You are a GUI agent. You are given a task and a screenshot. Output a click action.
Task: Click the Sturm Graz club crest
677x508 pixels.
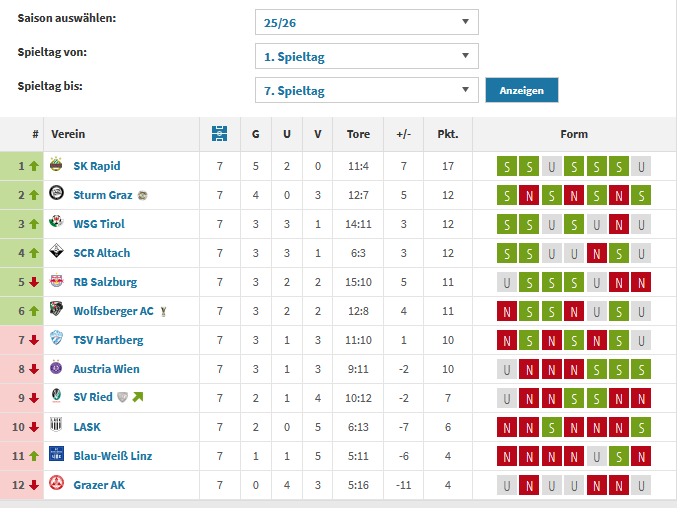(x=57, y=195)
